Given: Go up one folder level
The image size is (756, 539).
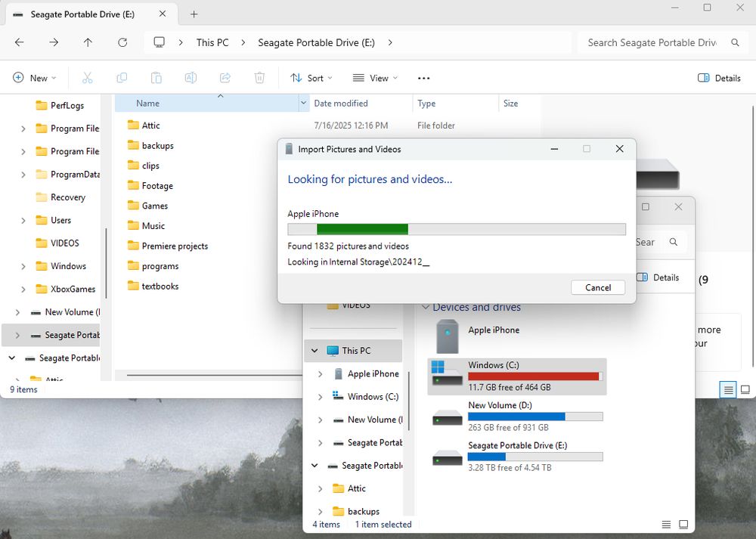Looking at the screenshot, I should click(x=88, y=42).
